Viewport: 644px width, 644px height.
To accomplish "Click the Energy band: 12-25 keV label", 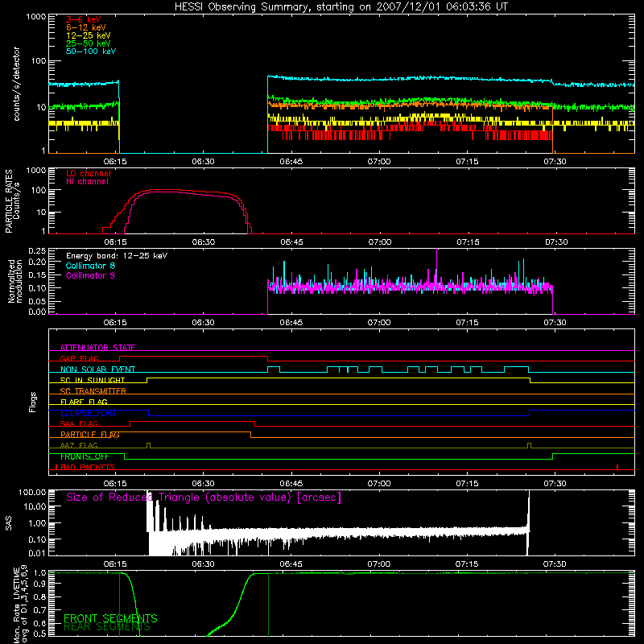I will pos(117,256).
